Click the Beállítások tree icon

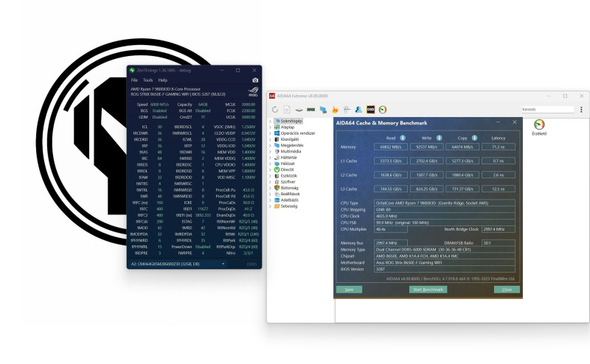[277, 194]
